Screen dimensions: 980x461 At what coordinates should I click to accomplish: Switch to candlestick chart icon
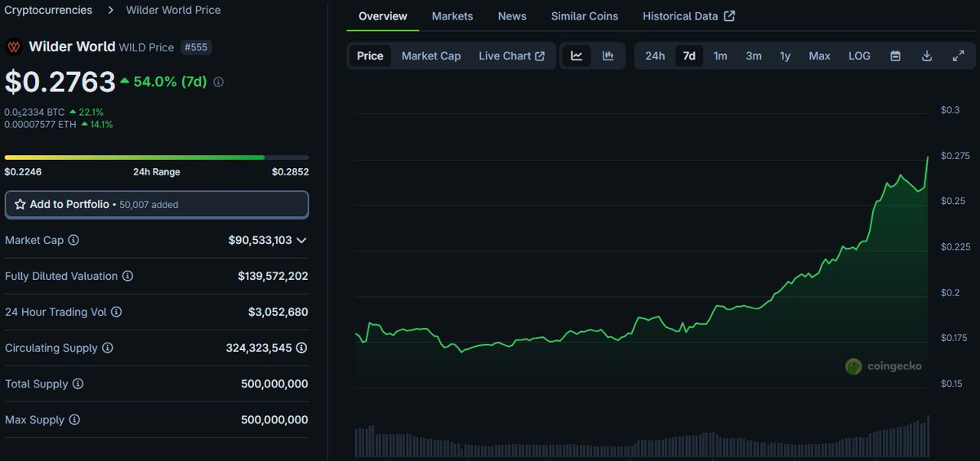pyautogui.click(x=608, y=55)
